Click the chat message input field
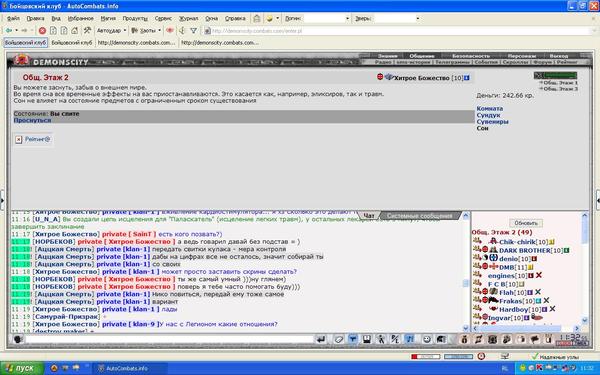This screenshot has height=375, width=600. 169,339
